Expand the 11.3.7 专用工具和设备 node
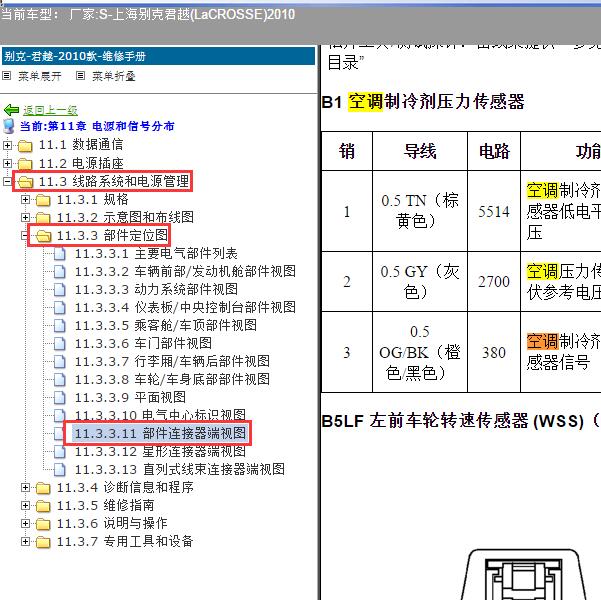This screenshot has width=601, height=600. pyautogui.click(x=25, y=541)
